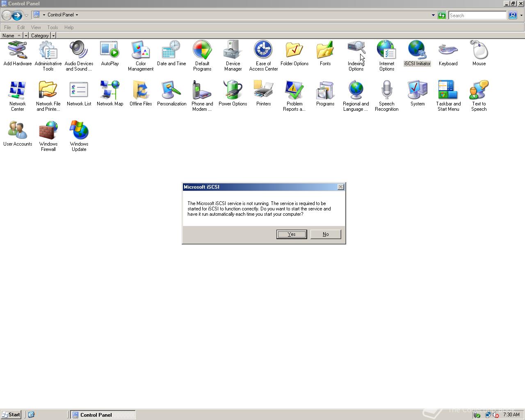The height and width of the screenshot is (420, 525).
Task: Open Personalization settings
Action: click(171, 94)
